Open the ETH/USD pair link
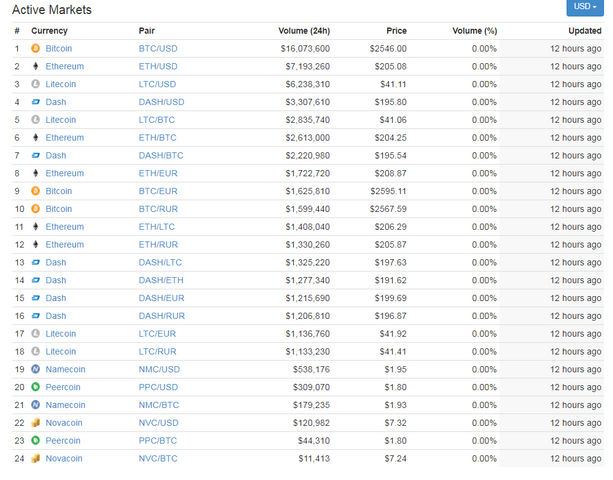613x480 pixels. point(158,66)
